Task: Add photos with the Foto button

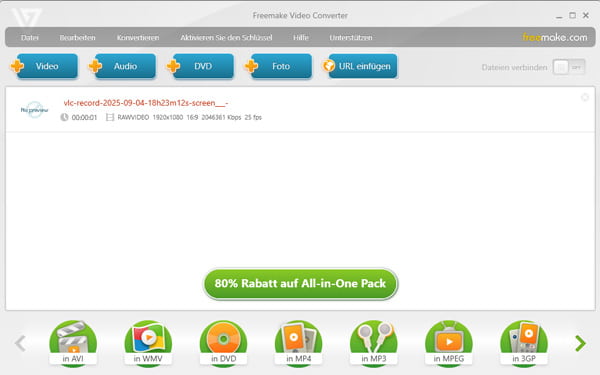Action: click(x=281, y=66)
